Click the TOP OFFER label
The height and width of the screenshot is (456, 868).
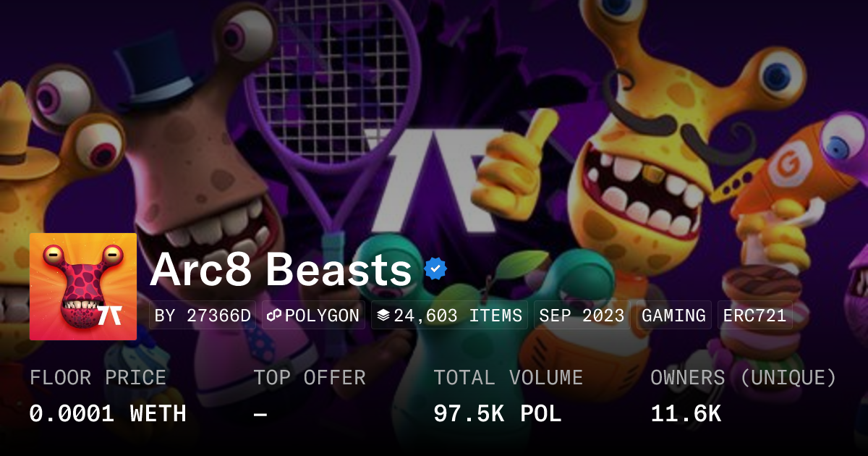310,378
